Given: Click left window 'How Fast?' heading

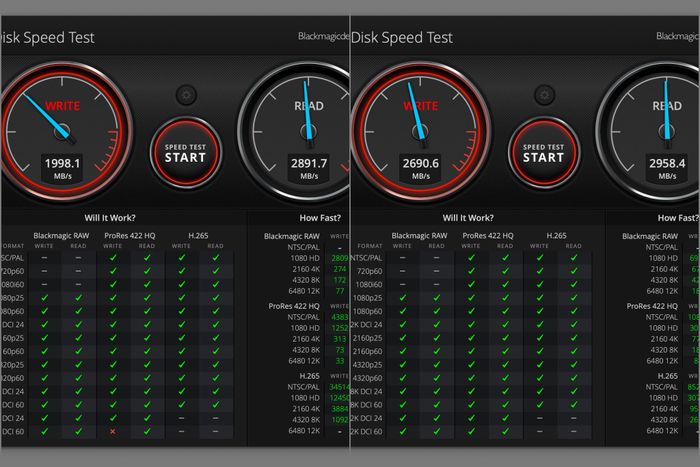Looking at the screenshot, I should [320, 218].
